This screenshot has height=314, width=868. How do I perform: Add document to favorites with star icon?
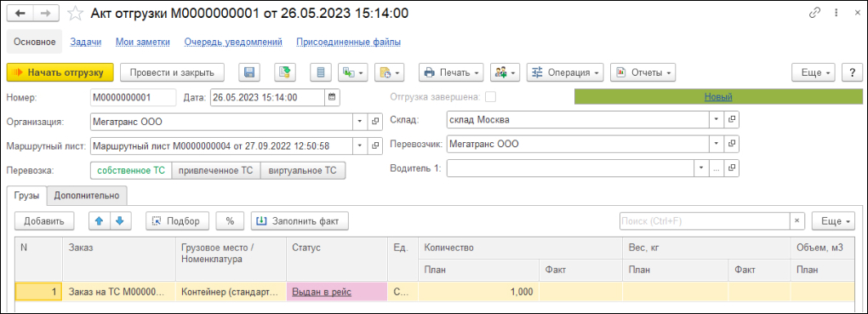tap(75, 14)
